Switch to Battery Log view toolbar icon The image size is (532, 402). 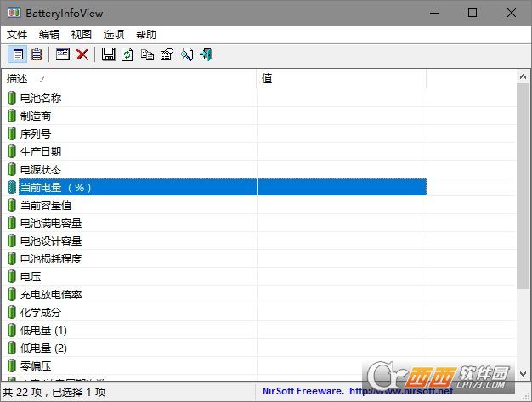37,54
